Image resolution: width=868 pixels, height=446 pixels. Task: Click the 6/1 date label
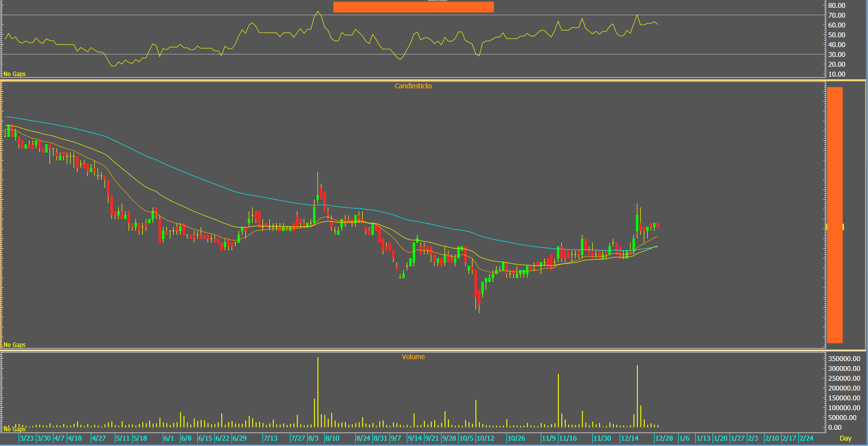click(169, 438)
